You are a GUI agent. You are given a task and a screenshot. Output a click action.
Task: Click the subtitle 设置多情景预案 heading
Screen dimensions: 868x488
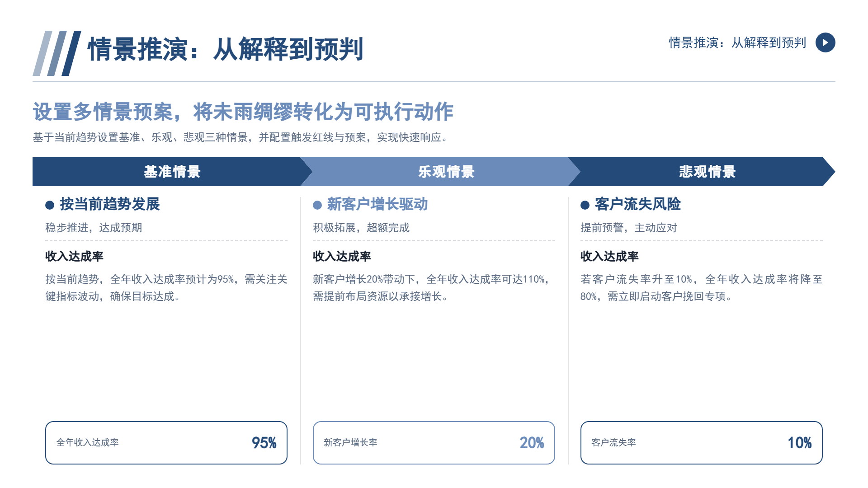[x=243, y=112]
